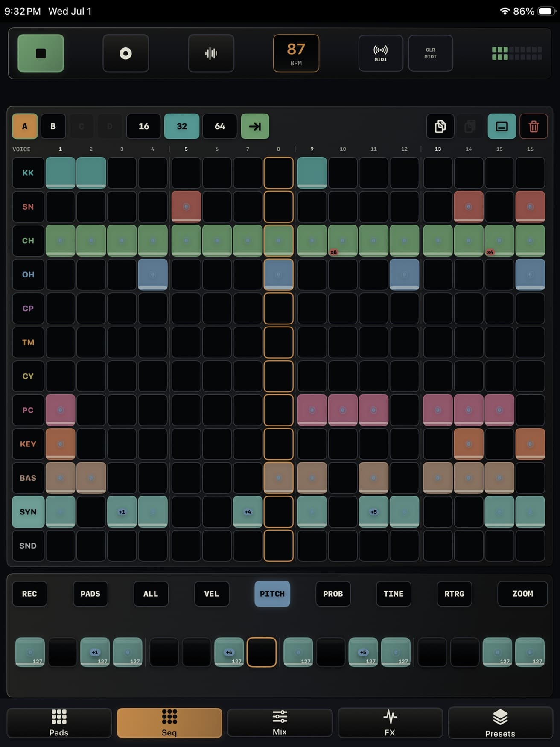The image size is (560, 747).
Task: Select the BAS voice label
Action: (28, 478)
